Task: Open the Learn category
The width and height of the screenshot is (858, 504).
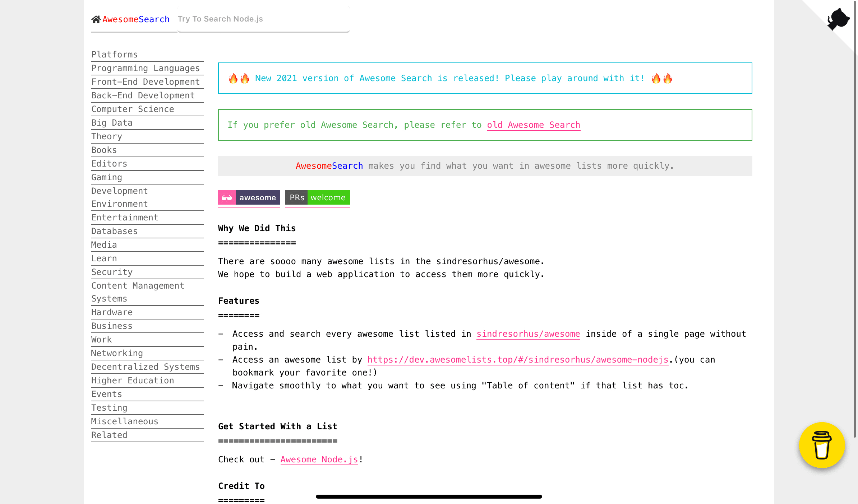Action: [x=147, y=258]
